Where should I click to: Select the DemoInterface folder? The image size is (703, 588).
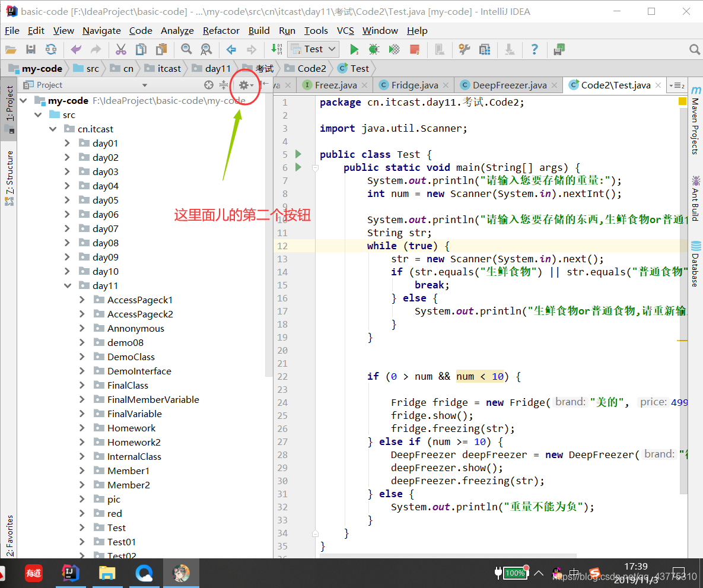[139, 371]
